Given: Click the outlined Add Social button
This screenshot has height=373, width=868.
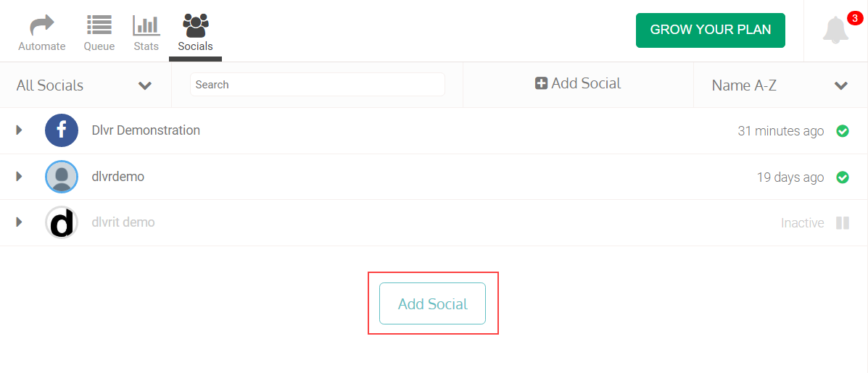Looking at the screenshot, I should point(432,303).
